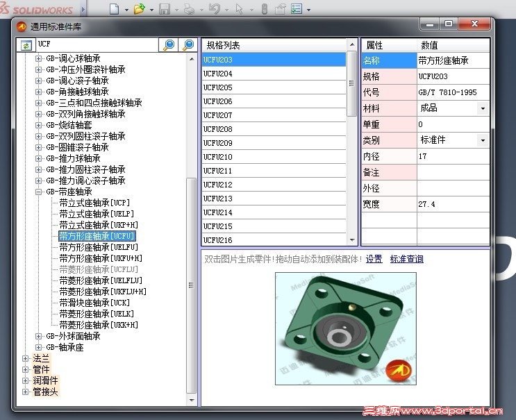
Task: Click the green bearing preview image
Action: (x=346, y=328)
